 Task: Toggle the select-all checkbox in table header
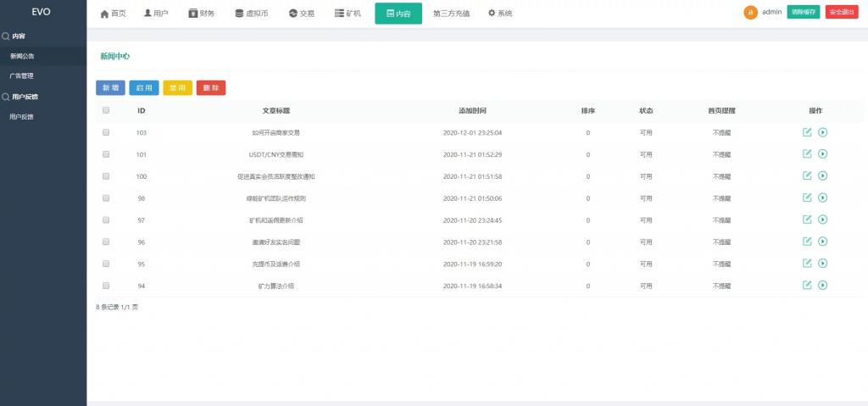[x=106, y=110]
